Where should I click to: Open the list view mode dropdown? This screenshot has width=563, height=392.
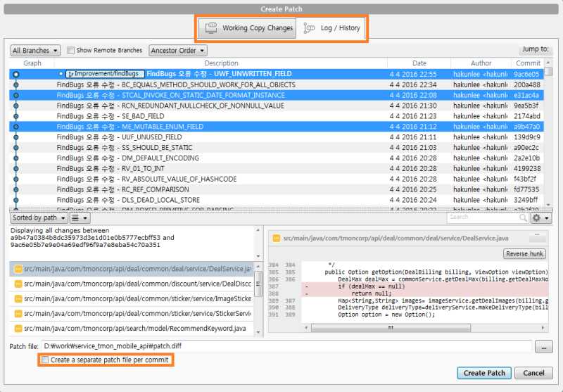80,217
